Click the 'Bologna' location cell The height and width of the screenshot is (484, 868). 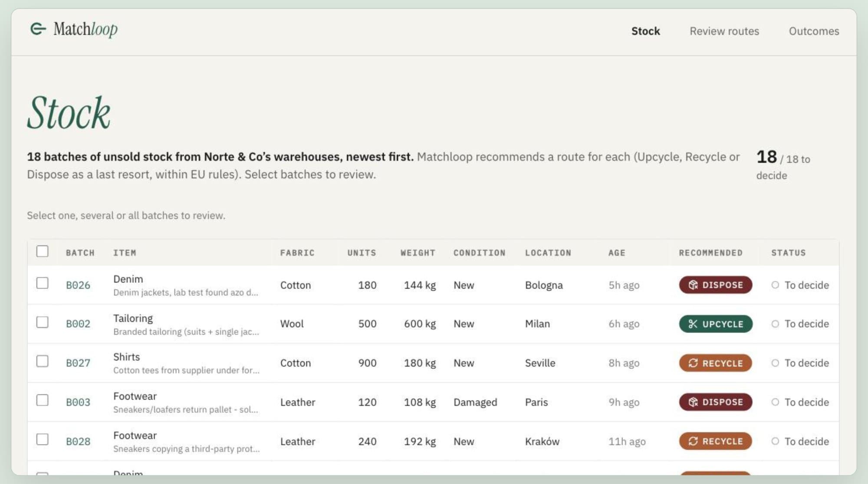(x=544, y=285)
